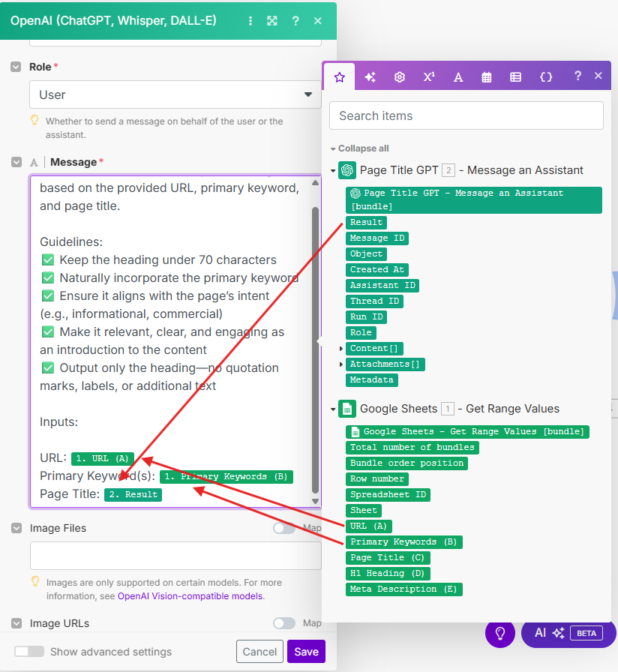Screen dimensions: 618x672
Task: Close the OpenAI module dialog
Action: (317, 20)
